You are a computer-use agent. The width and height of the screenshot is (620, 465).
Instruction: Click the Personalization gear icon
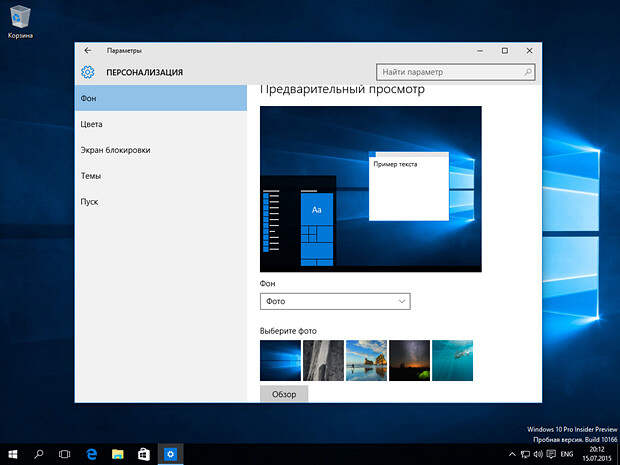click(x=88, y=72)
